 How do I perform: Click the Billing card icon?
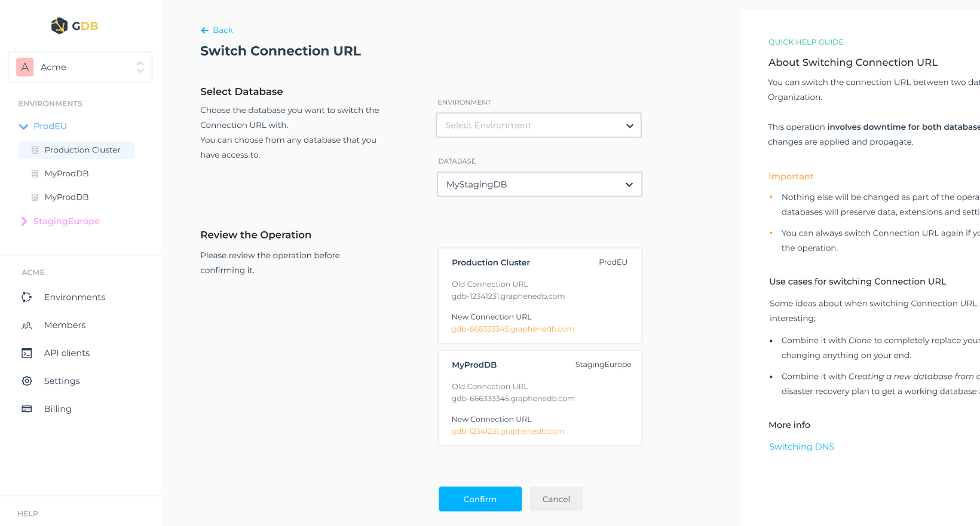tap(27, 409)
